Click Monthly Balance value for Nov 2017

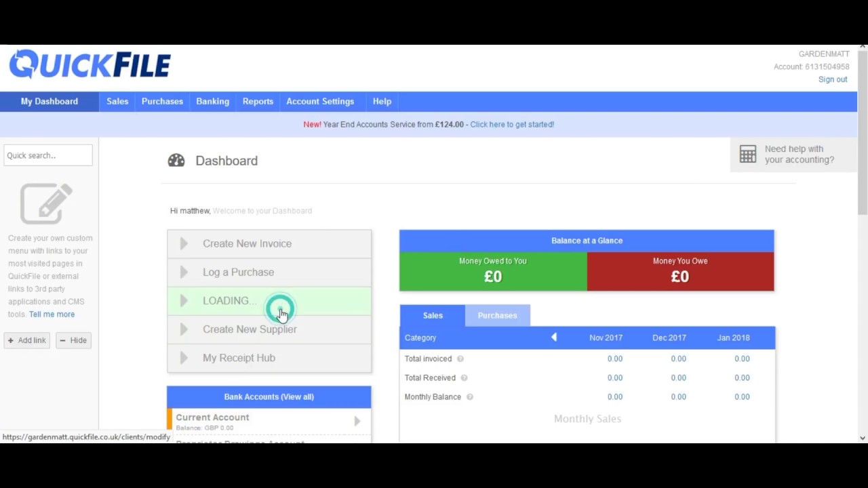[615, 397]
